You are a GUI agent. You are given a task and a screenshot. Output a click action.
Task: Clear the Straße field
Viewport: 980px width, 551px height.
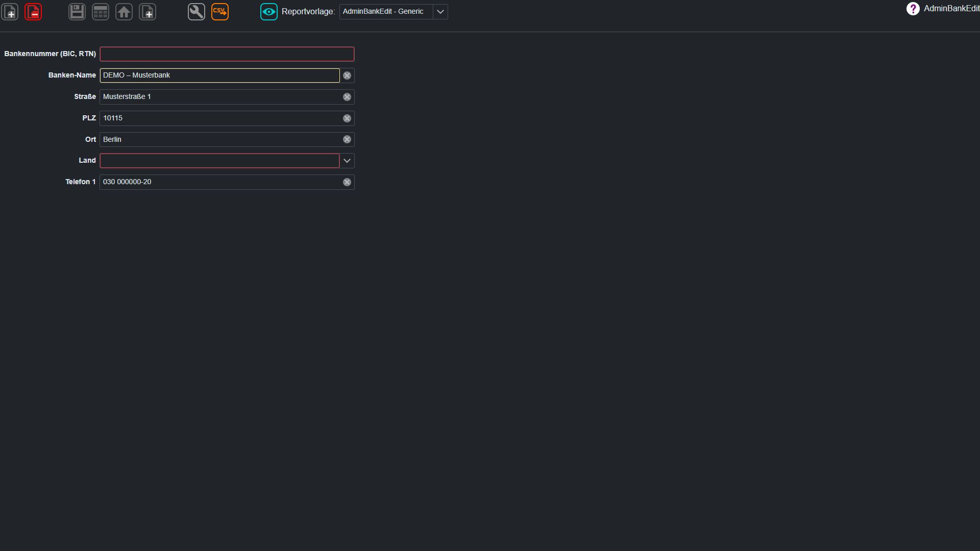point(347,97)
